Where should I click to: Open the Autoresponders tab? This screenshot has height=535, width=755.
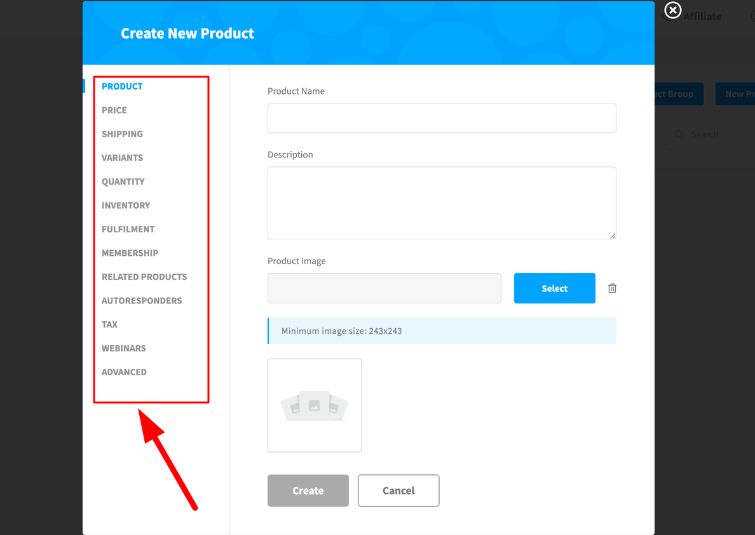click(141, 301)
